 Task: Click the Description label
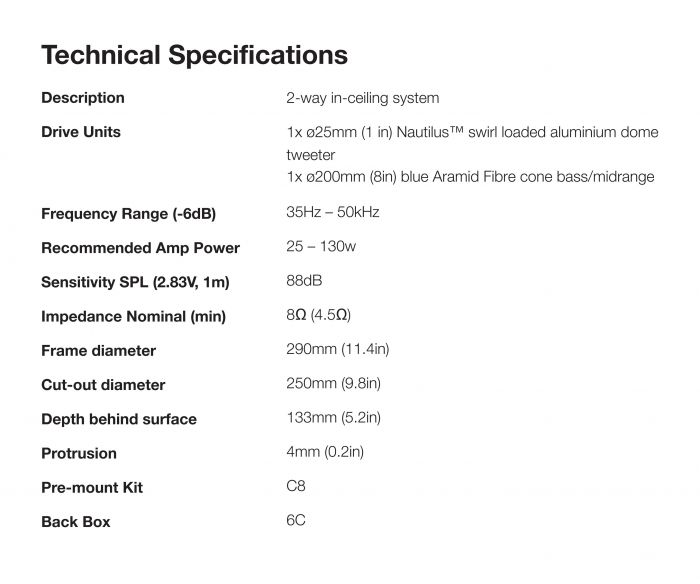click(x=83, y=98)
